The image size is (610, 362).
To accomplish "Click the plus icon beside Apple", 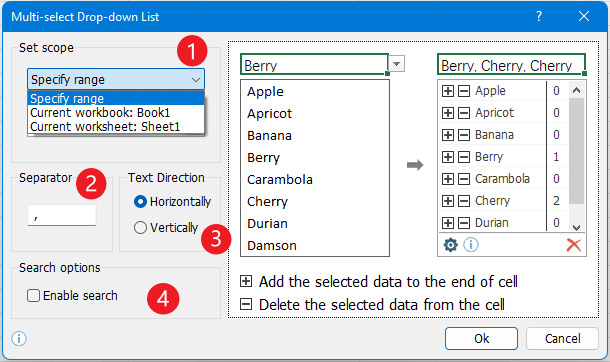I will [x=448, y=91].
